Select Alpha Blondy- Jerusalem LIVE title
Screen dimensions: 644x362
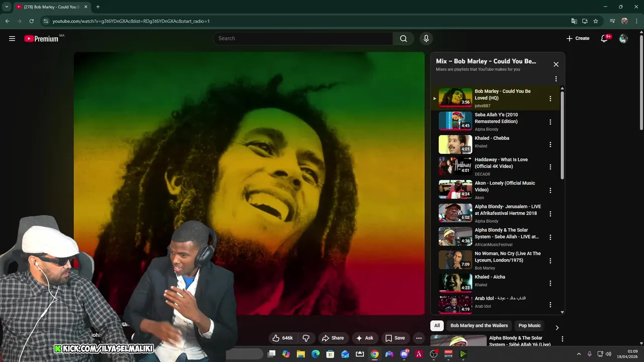pyautogui.click(x=508, y=210)
